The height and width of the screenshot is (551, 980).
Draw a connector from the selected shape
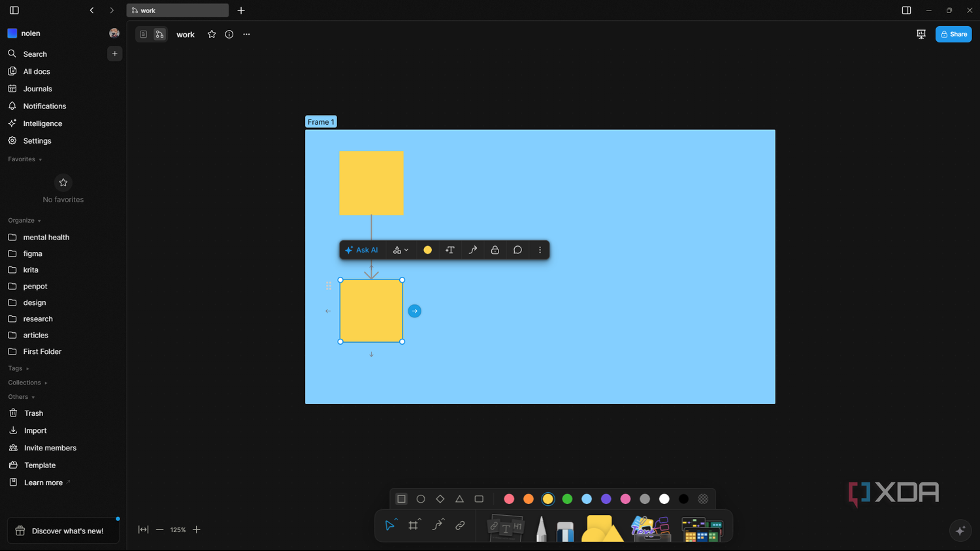click(x=473, y=250)
